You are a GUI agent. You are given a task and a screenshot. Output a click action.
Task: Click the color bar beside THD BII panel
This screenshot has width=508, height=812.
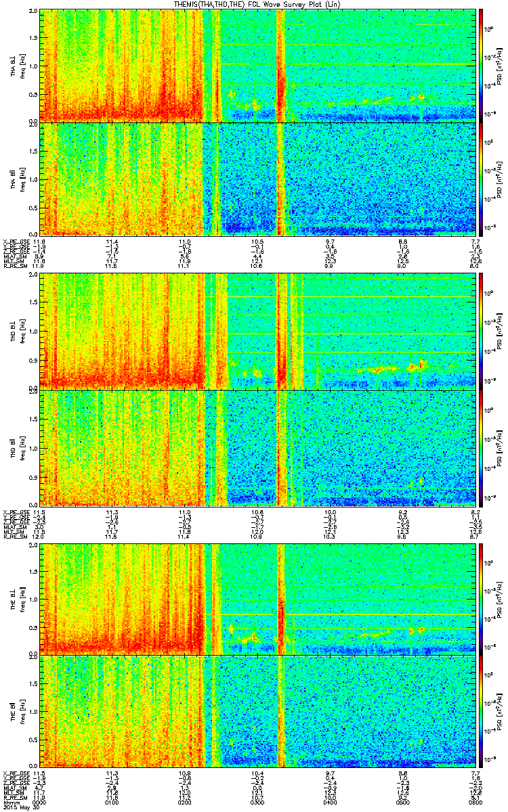[x=482, y=447]
